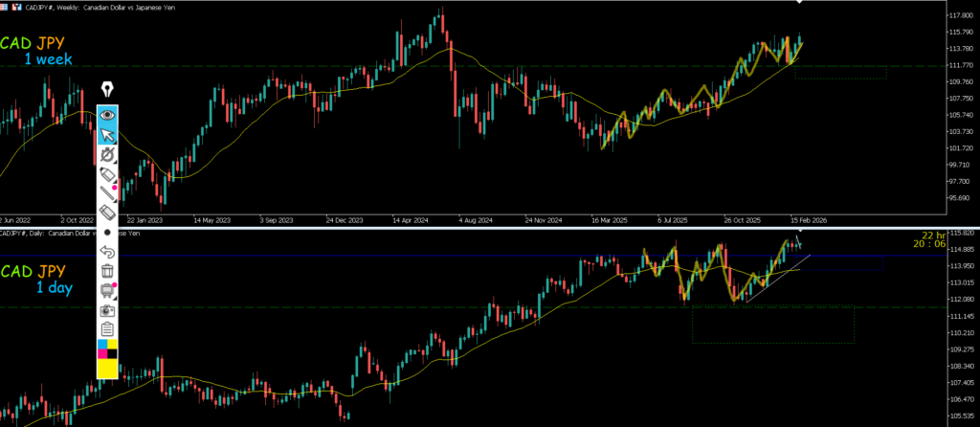Click the large yellow current-color swatch

[107, 369]
